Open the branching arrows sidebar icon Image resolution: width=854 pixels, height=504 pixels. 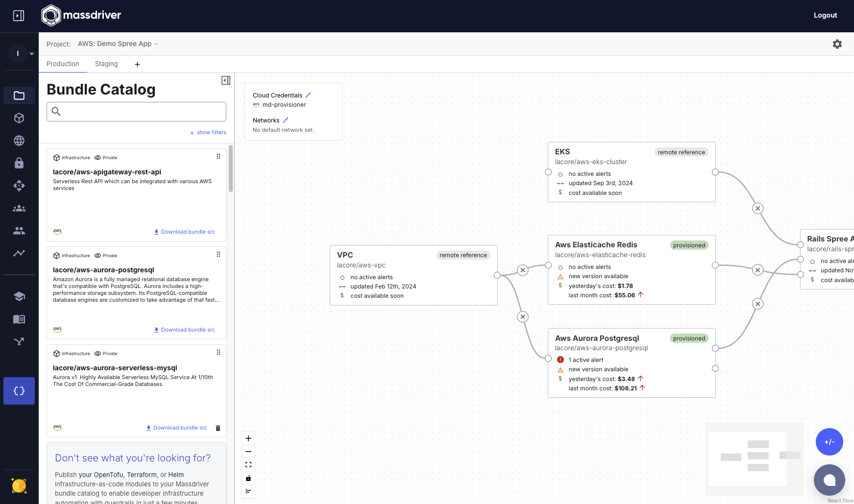[x=19, y=342]
